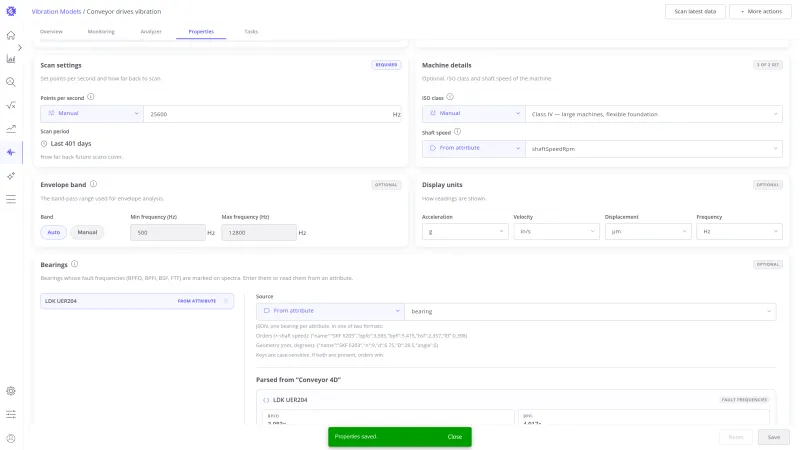The image size is (800, 450).
Task: Open Points per second source dropdown
Action: click(92, 114)
